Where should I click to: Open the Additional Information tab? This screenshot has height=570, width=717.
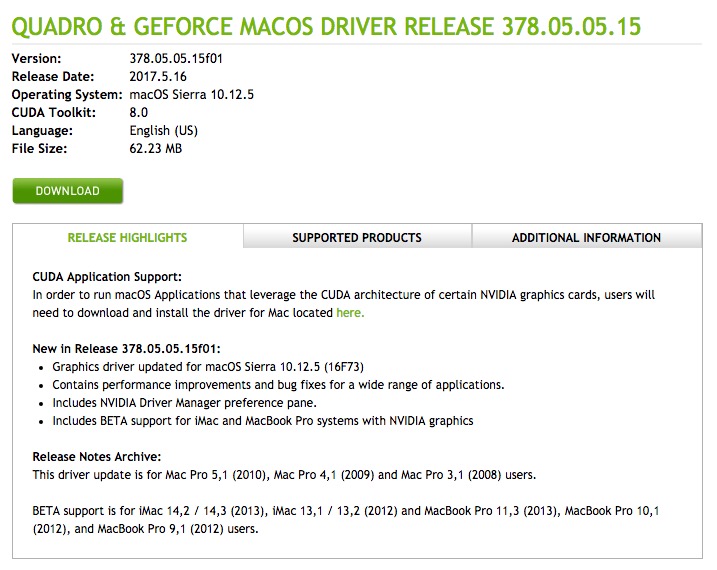click(586, 238)
